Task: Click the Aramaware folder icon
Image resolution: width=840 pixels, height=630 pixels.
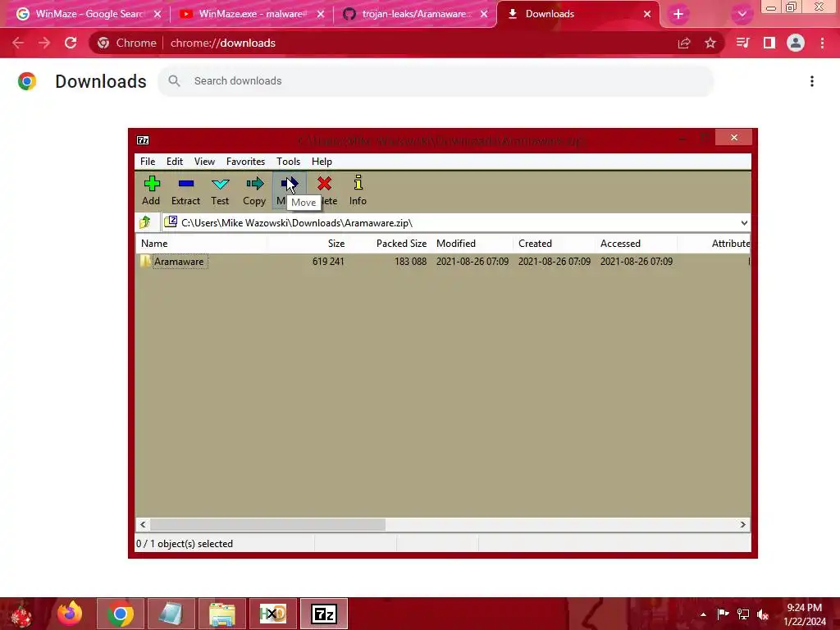Action: [x=145, y=261]
